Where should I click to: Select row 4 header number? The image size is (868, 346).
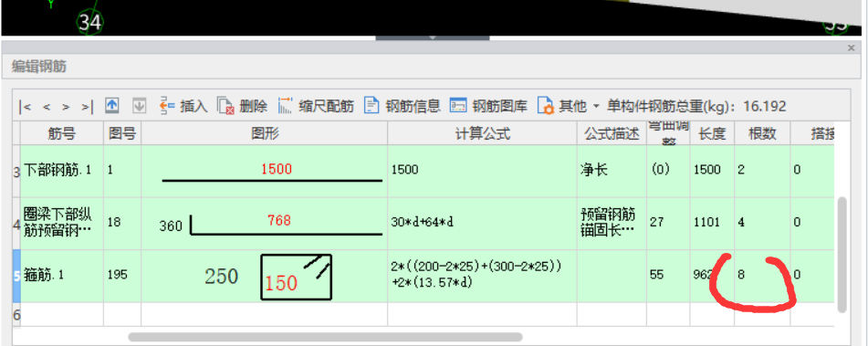[x=16, y=224]
